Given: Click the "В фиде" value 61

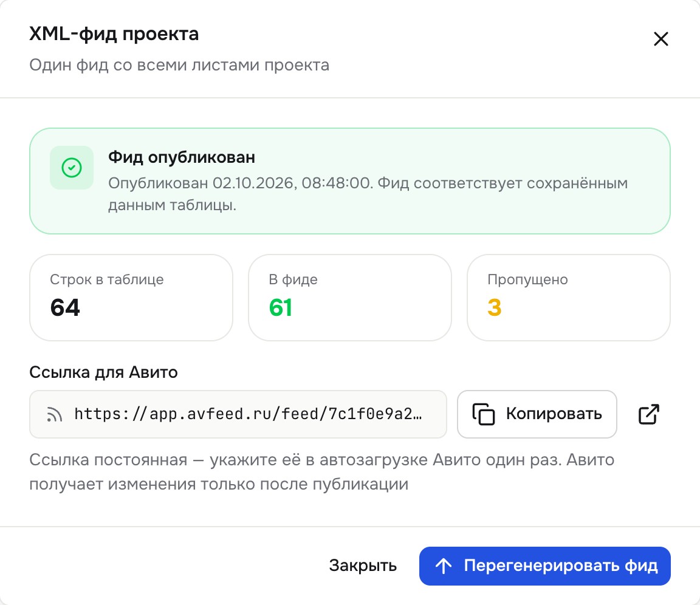Looking at the screenshot, I should click(280, 307).
